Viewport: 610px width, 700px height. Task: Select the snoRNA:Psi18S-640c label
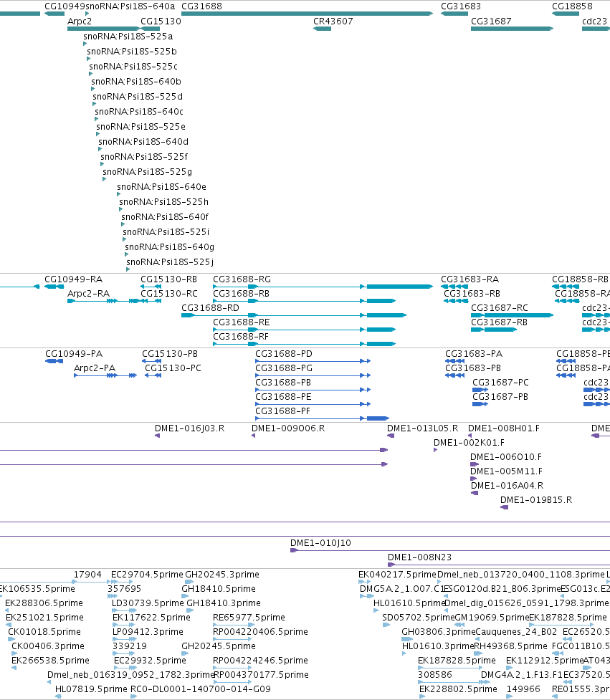coord(139,112)
